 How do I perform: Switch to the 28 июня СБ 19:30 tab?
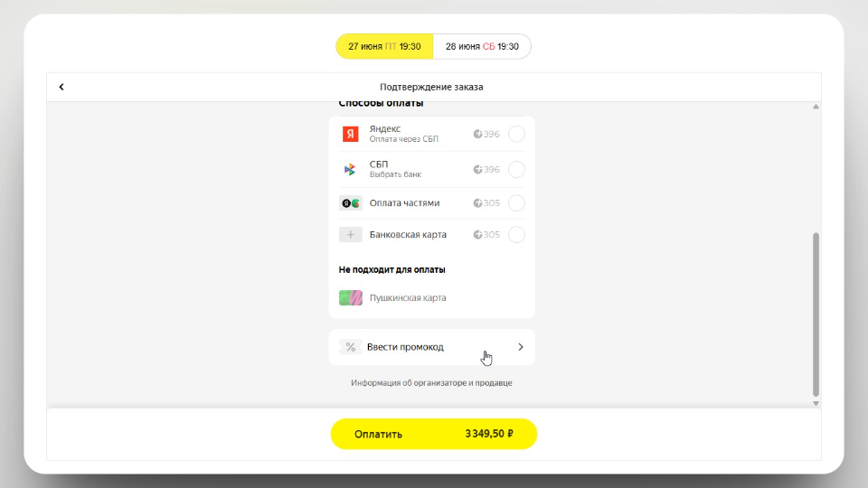(482, 46)
